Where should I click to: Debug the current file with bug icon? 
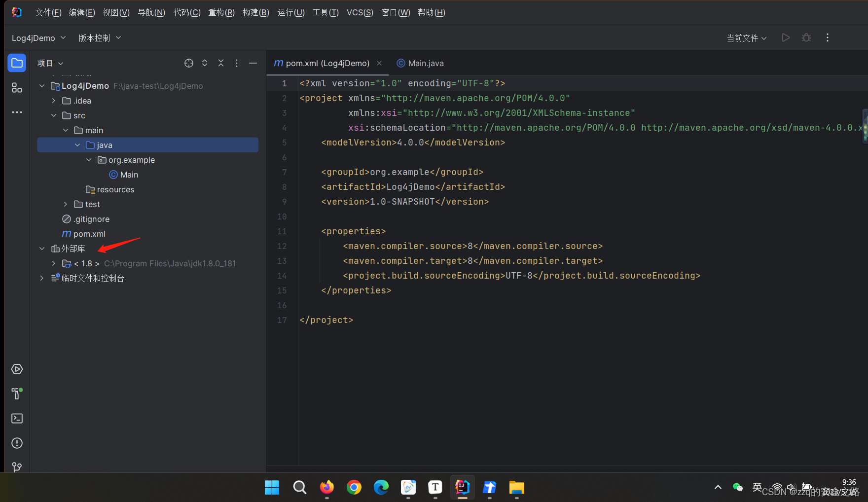[806, 37]
